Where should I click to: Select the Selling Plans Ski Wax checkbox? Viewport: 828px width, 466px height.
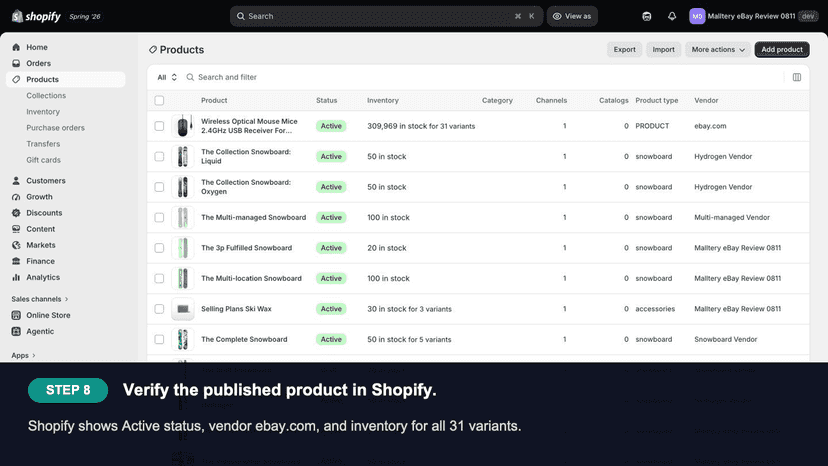(159, 309)
